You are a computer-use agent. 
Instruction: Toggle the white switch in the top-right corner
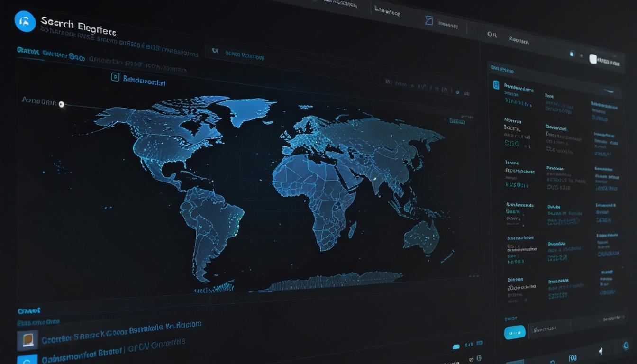coord(593,59)
